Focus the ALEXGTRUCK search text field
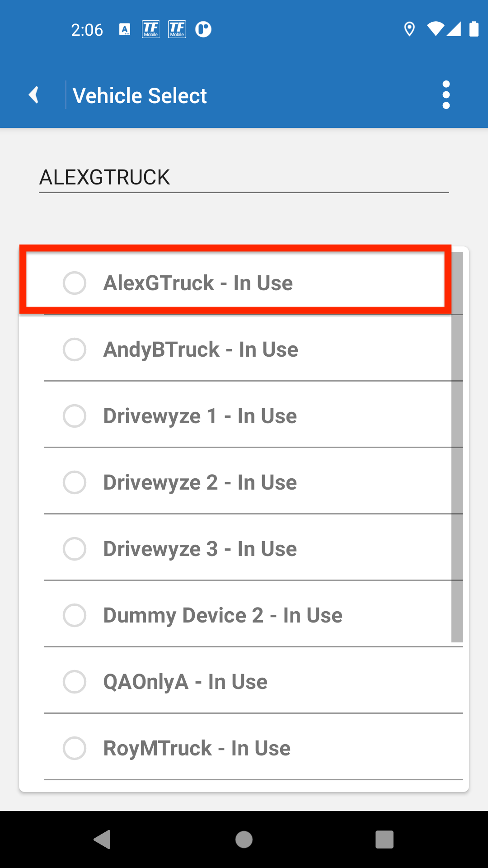This screenshot has width=488, height=868. [243, 177]
